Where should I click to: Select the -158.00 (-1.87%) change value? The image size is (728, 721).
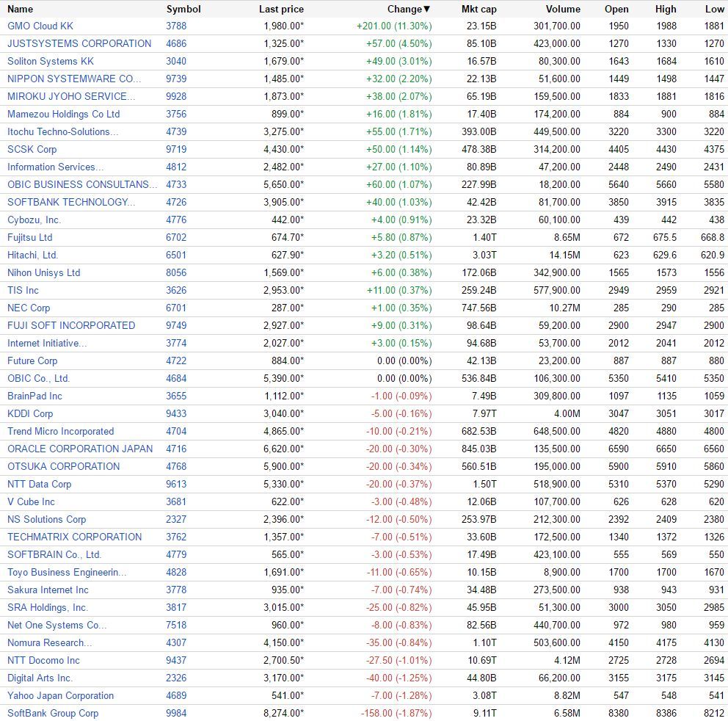tap(396, 714)
